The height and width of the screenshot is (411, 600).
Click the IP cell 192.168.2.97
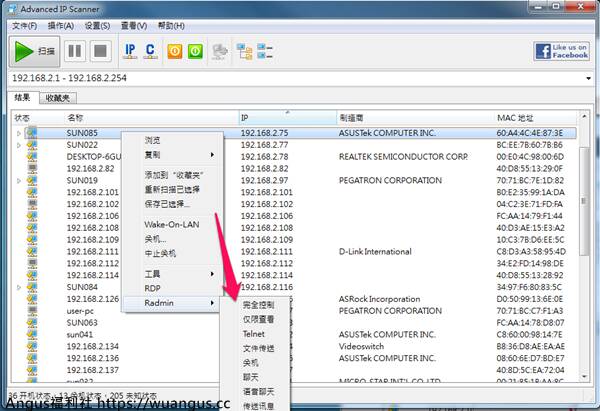(x=264, y=180)
